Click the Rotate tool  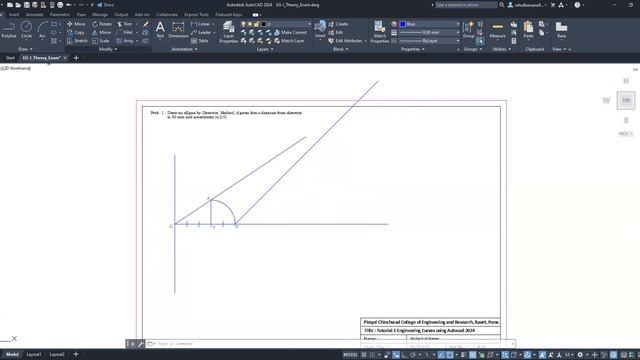(102, 24)
